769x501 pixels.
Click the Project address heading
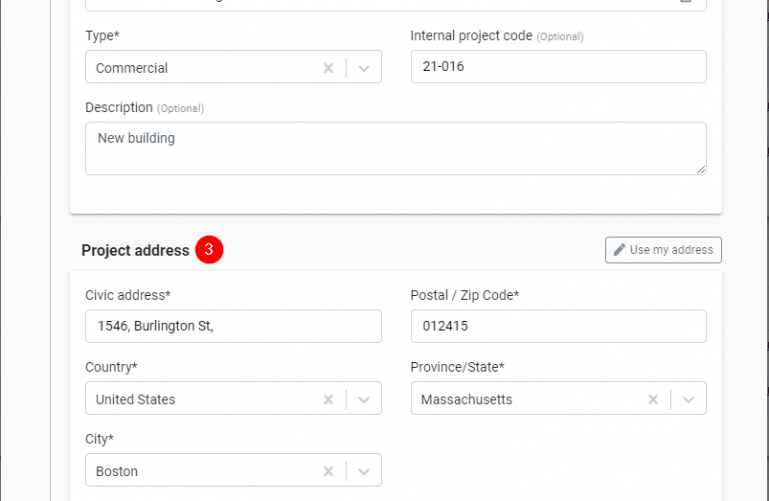coord(135,250)
